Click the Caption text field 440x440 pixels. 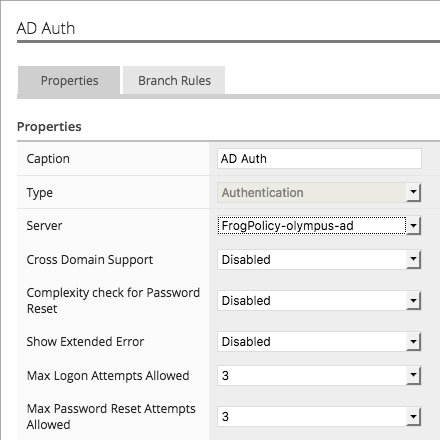tap(319, 159)
